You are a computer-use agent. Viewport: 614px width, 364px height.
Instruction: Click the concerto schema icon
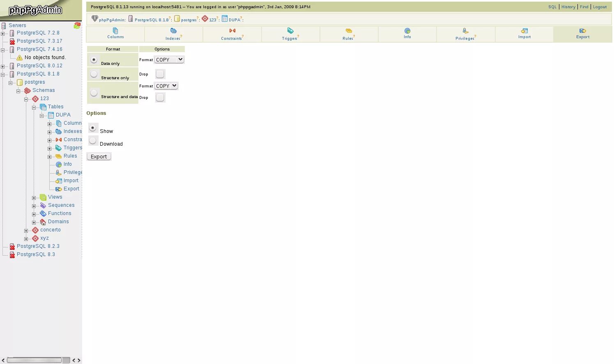pyautogui.click(x=35, y=230)
